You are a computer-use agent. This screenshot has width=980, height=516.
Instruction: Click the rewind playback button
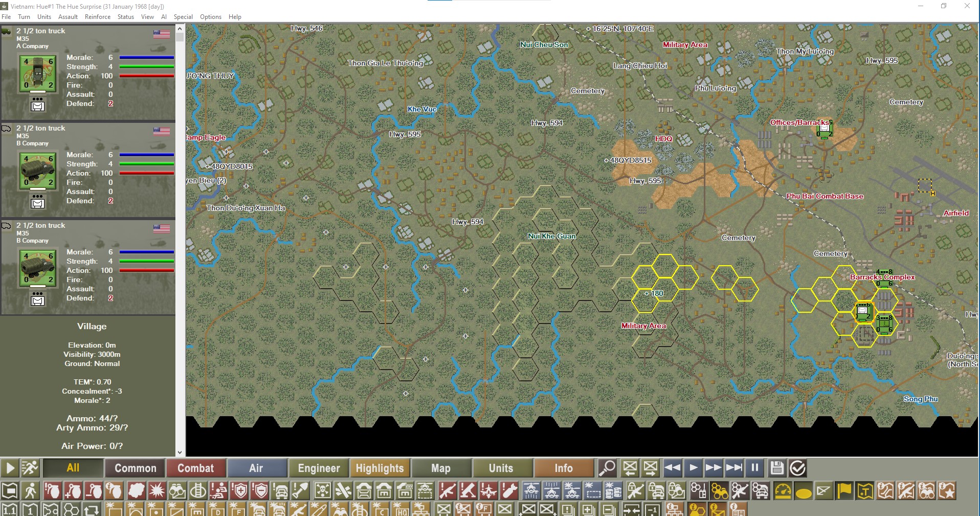(673, 468)
